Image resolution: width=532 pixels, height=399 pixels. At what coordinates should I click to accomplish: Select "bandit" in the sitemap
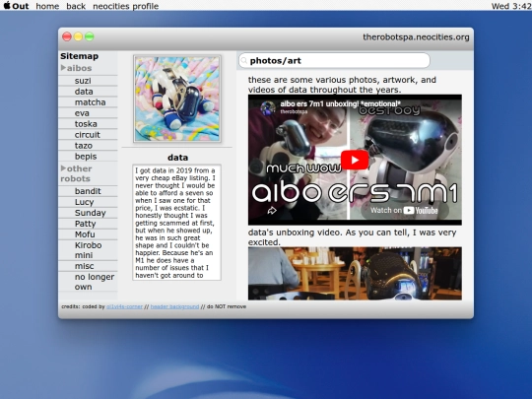[88, 191]
